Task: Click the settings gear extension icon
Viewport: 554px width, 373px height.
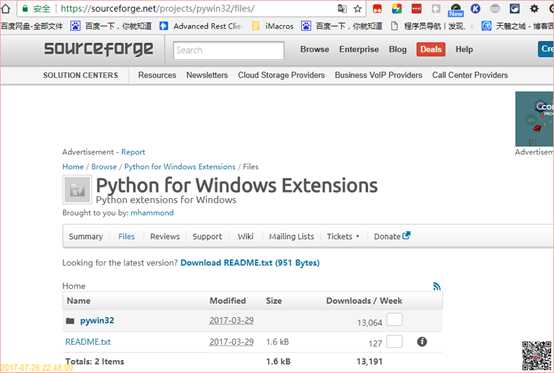Action: tap(534, 8)
